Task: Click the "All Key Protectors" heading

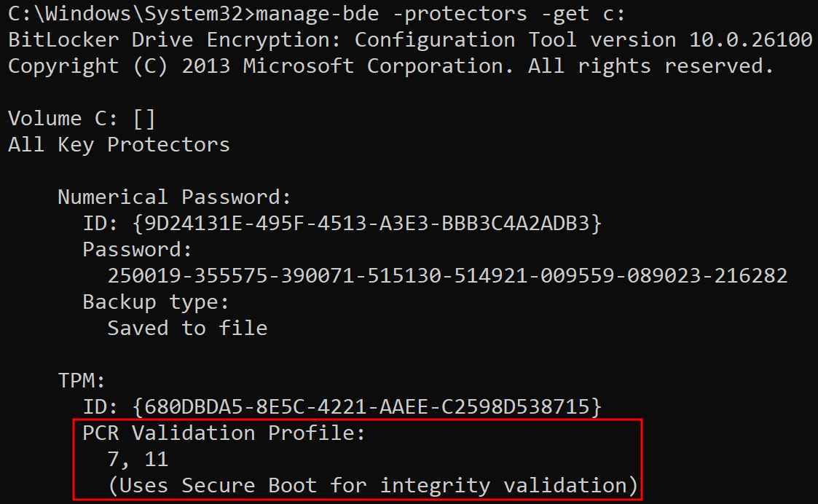Action: [119, 144]
